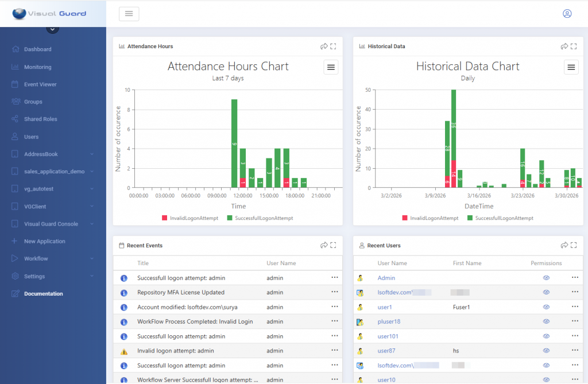
Task: Click the user profile icon in header
Action: [x=567, y=14]
